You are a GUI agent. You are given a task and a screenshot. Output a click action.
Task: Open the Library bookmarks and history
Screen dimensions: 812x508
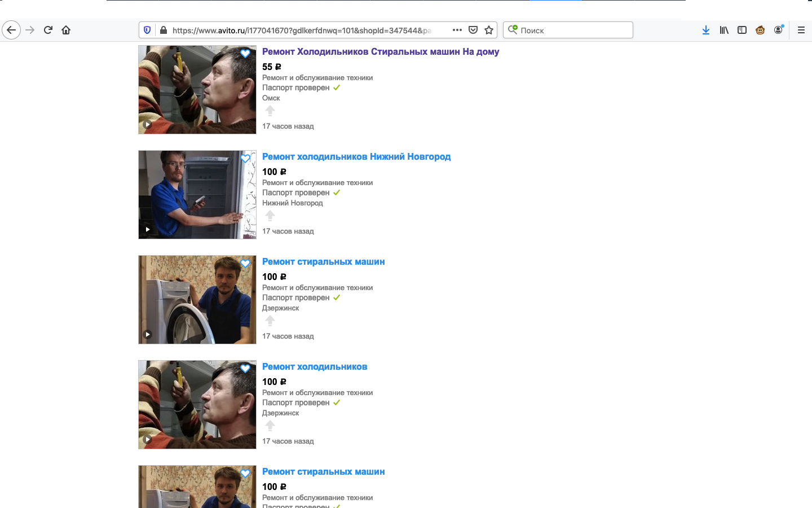click(x=724, y=30)
